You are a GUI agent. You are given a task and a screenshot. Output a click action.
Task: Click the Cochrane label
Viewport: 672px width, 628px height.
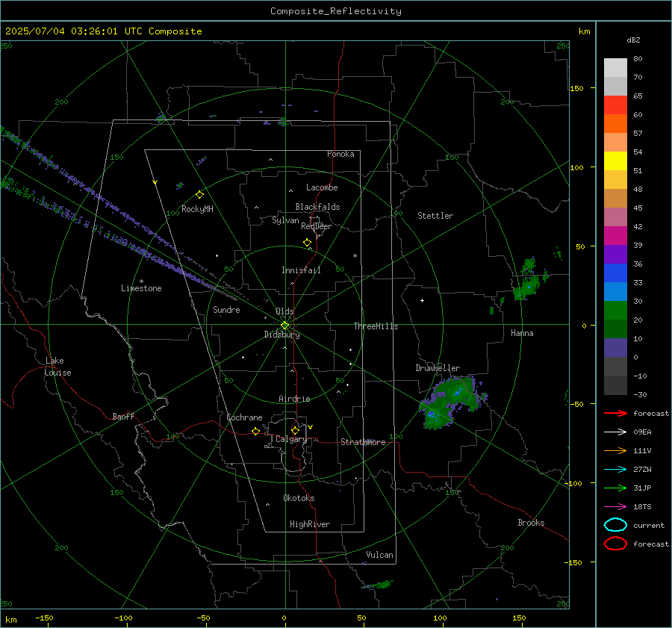(x=244, y=417)
